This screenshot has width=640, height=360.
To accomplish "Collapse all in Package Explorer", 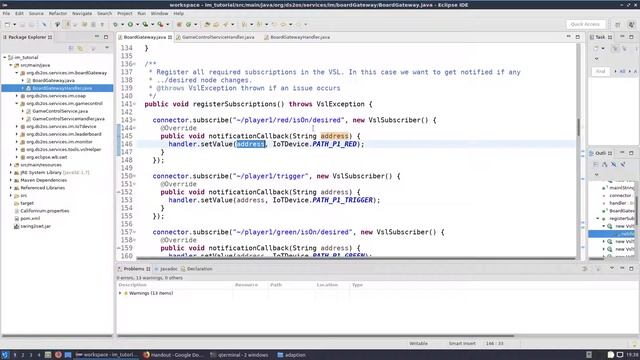I will [x=71, y=48].
